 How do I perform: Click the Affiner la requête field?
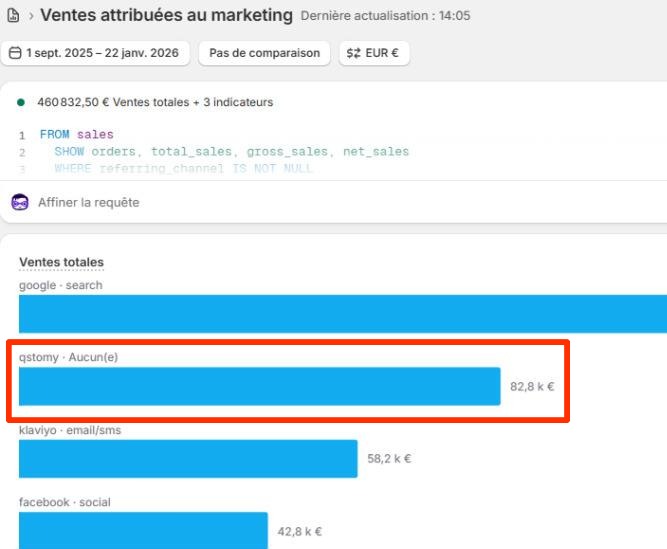pyautogui.click(x=334, y=202)
